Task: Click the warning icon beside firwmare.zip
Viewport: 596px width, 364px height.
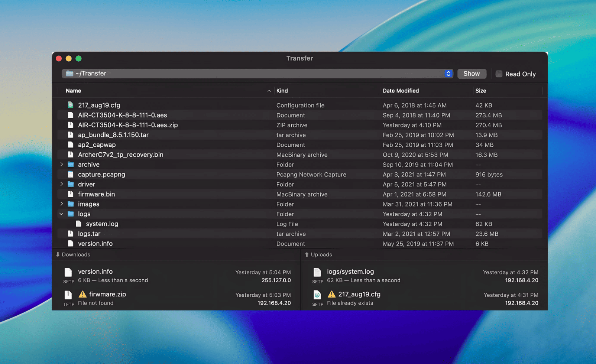Action: pyautogui.click(x=82, y=294)
